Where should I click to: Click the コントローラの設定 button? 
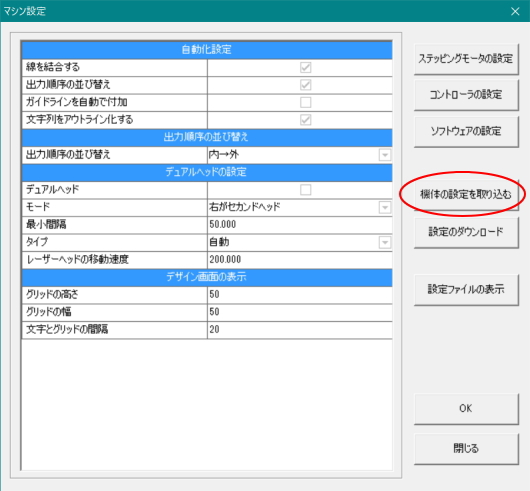coord(466,95)
